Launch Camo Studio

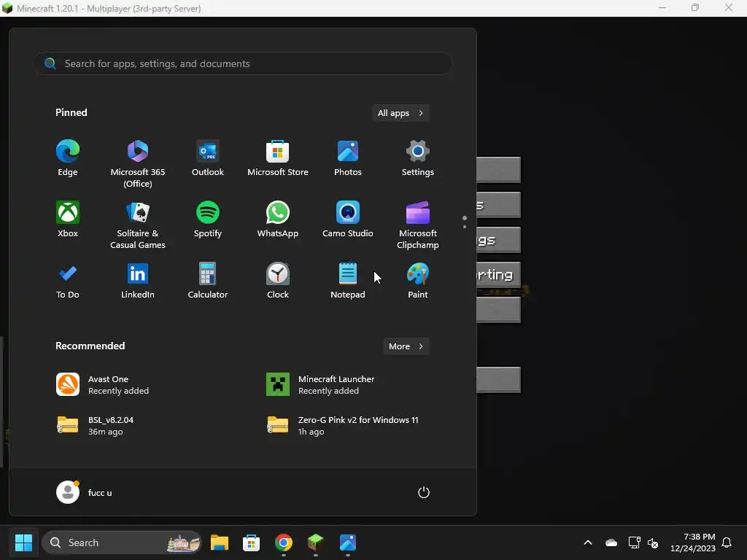coord(348,219)
